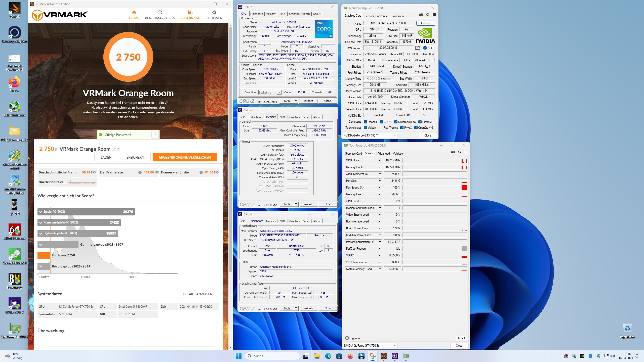This screenshot has width=644, height=362.
Task: Toggle the DirectML checkbox in GPU-Z
Action: pos(420,122)
